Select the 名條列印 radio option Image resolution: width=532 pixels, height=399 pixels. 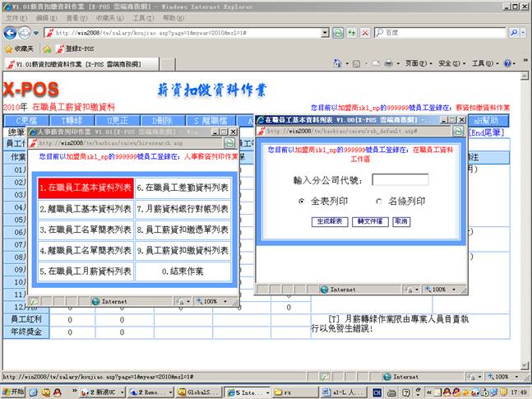379,202
